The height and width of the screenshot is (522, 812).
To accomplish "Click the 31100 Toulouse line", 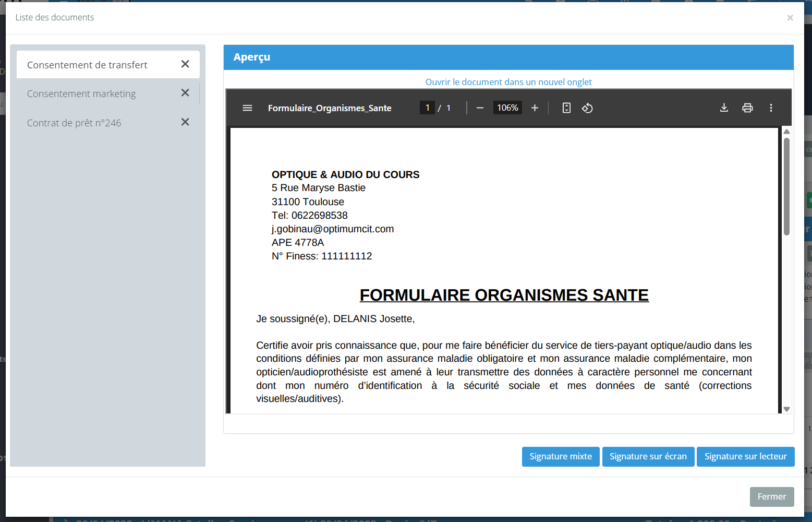I will click(x=308, y=202).
